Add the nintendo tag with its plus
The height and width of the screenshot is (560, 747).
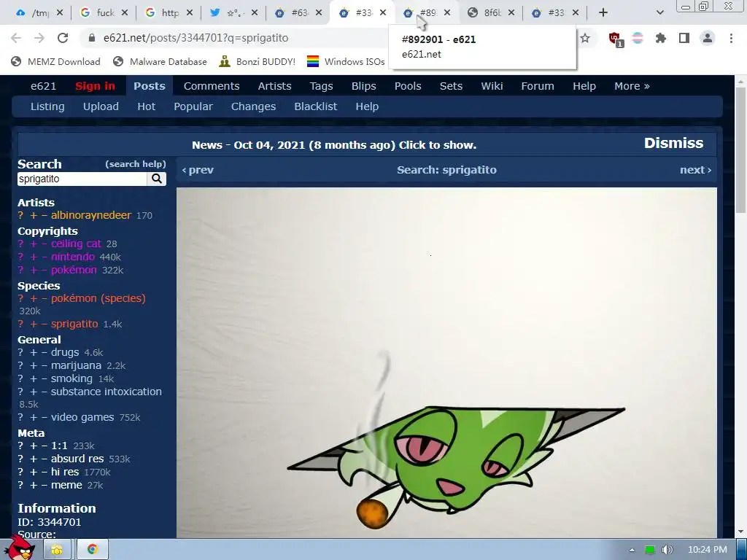click(x=34, y=257)
